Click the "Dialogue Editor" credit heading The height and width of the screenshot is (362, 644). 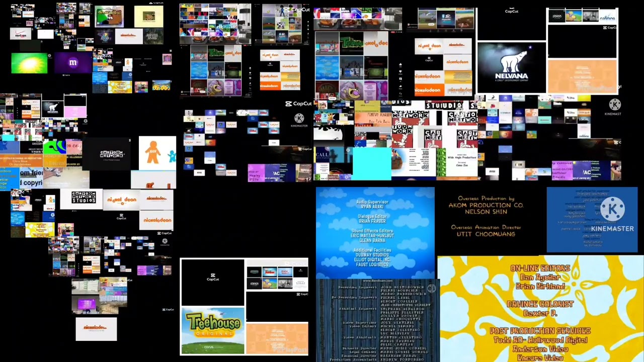click(x=372, y=216)
